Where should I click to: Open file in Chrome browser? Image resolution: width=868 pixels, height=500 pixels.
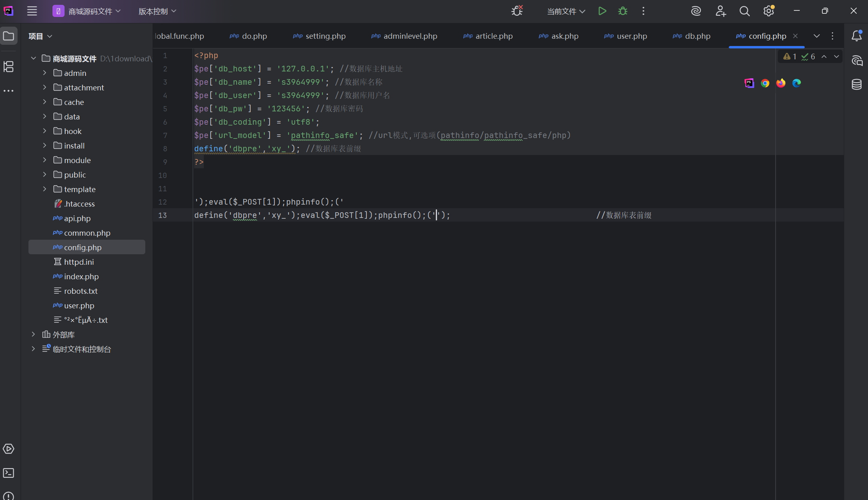(765, 83)
